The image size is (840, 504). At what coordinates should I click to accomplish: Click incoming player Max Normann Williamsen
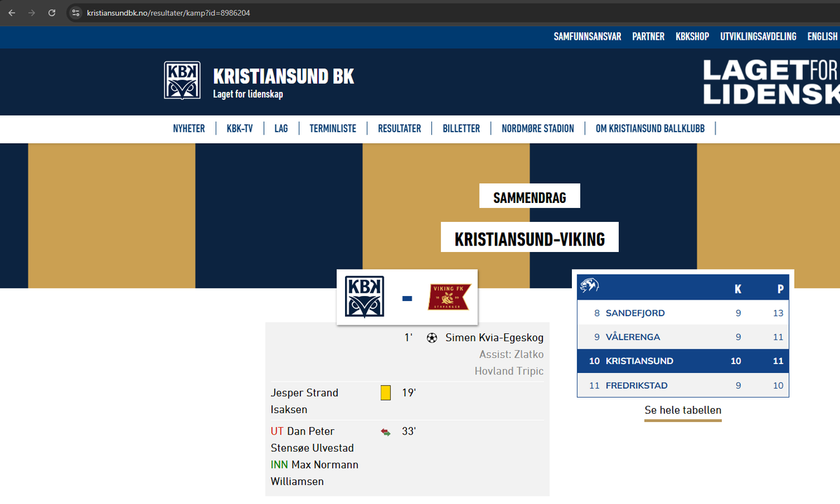pos(315,473)
